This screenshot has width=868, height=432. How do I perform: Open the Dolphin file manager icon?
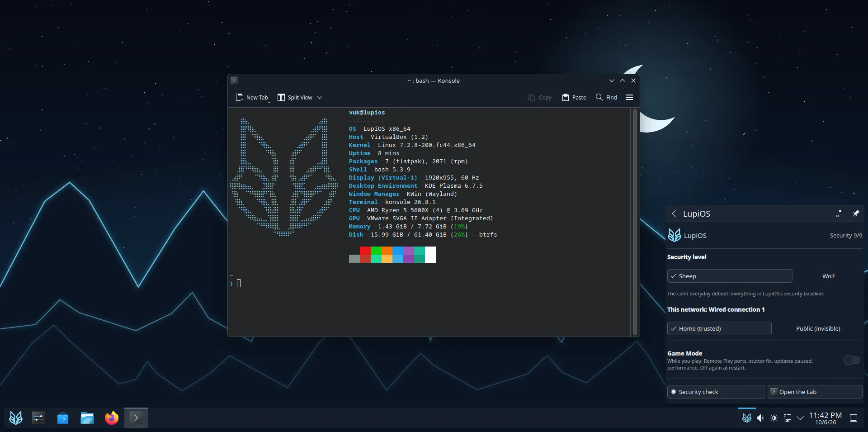pos(87,418)
